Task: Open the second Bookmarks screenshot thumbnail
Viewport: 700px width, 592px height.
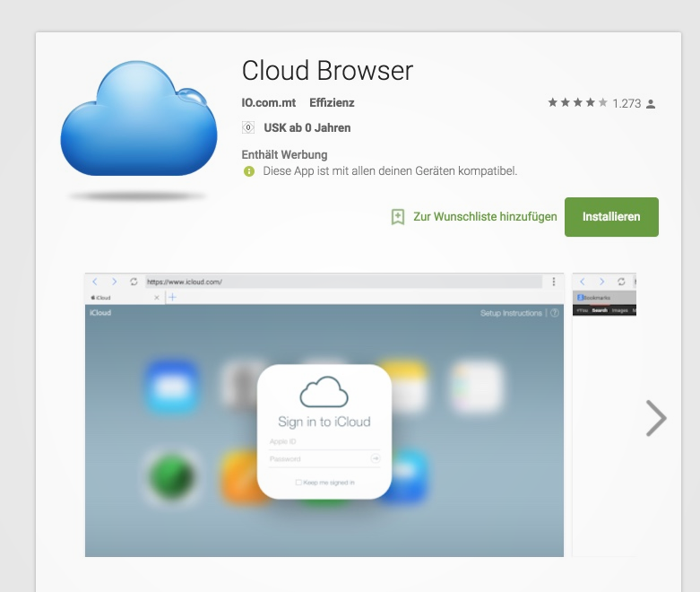Action: tap(604, 415)
